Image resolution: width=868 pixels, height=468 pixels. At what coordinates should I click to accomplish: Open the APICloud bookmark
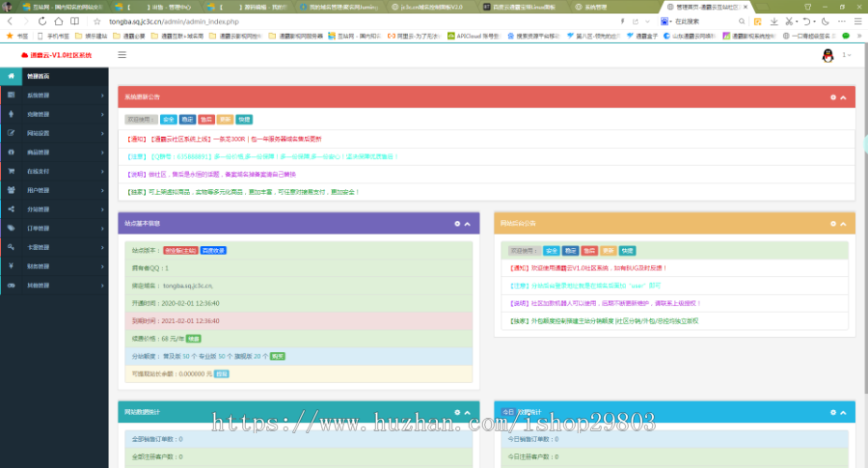(x=474, y=36)
